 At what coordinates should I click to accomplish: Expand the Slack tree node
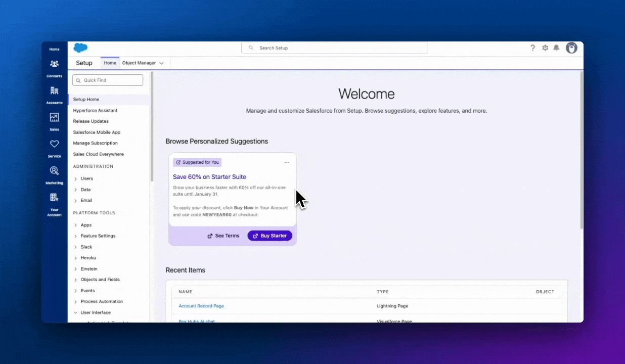[x=75, y=247]
